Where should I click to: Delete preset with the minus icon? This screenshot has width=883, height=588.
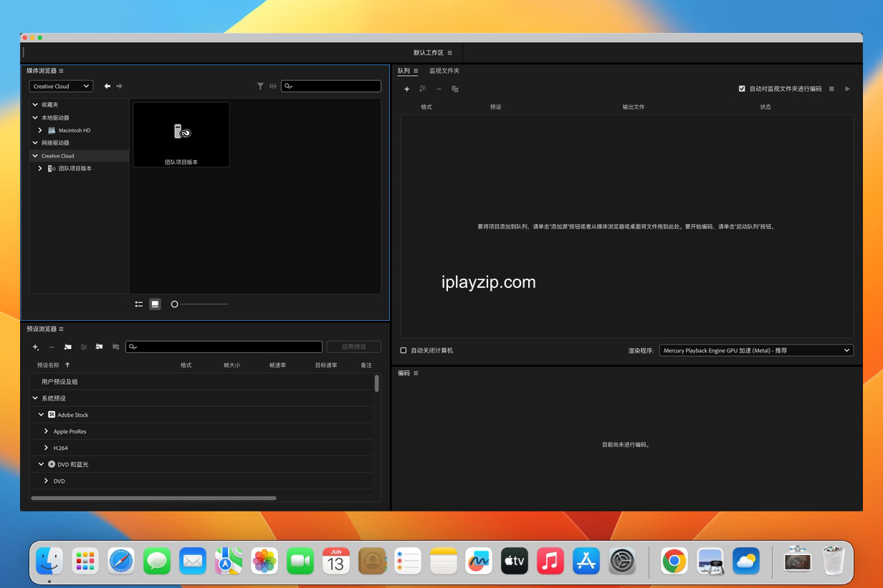(52, 347)
